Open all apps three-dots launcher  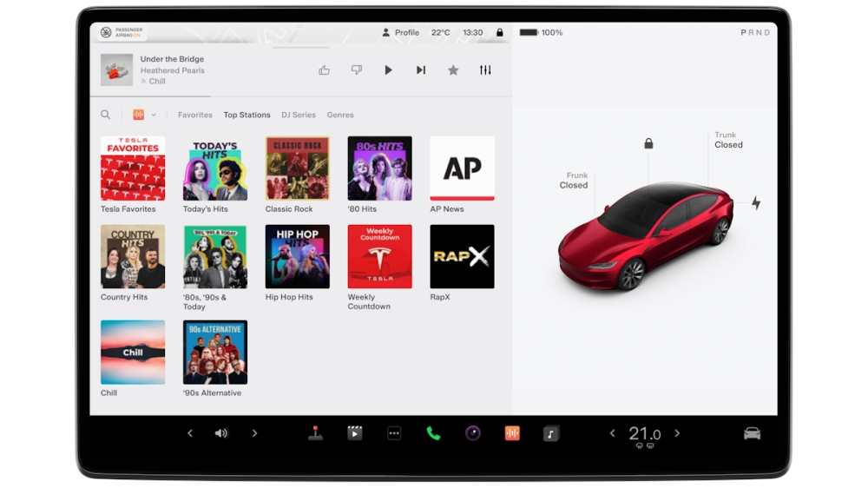pyautogui.click(x=394, y=433)
